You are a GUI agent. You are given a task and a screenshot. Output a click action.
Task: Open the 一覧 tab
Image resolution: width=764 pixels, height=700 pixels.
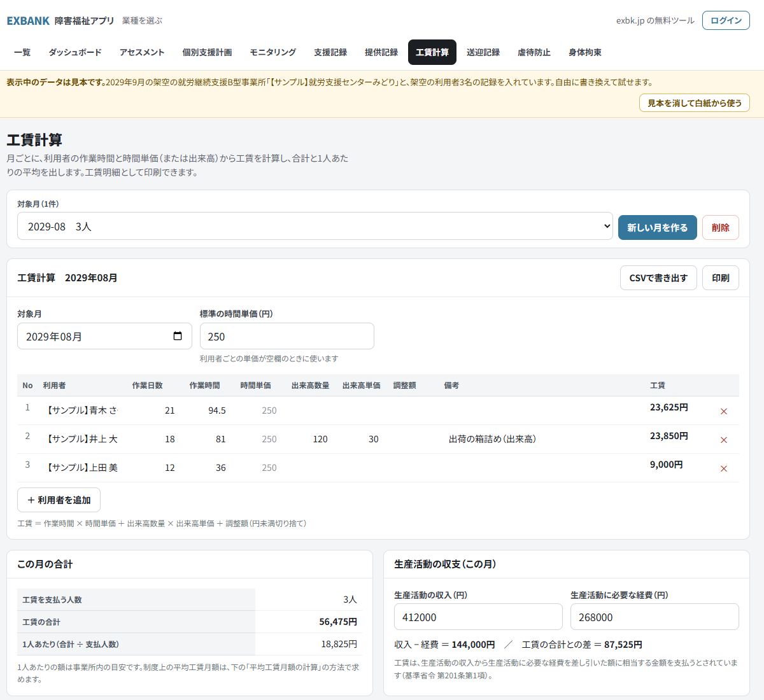[x=22, y=52]
